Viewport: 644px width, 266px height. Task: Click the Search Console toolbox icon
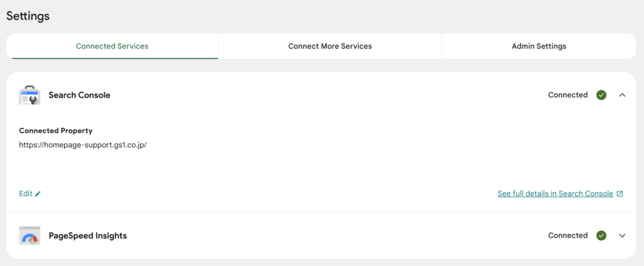[30, 95]
